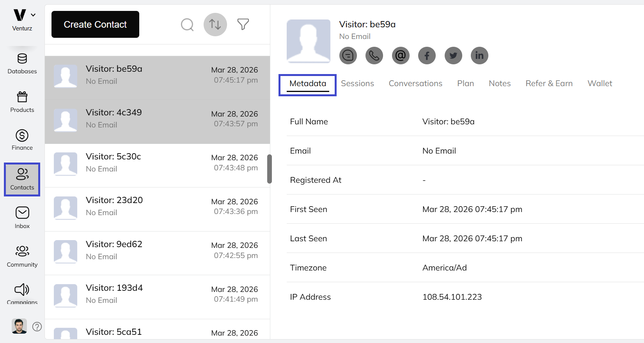Image resolution: width=644 pixels, height=343 pixels.
Task: Click the Facebook icon in profile header
Action: [427, 55]
